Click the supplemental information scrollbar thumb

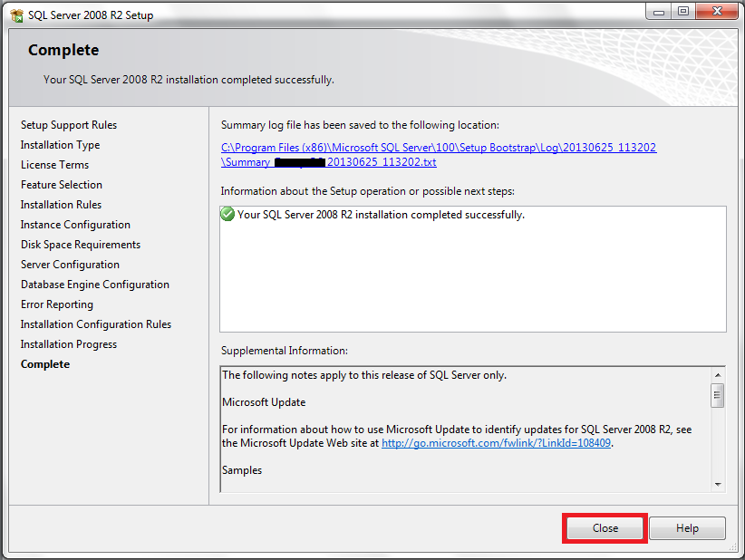[718, 395]
